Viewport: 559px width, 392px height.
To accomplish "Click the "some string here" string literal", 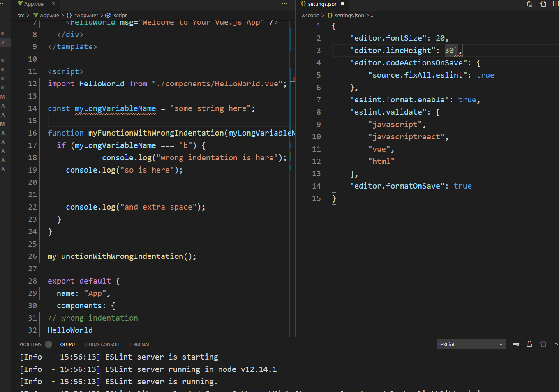I will tap(210, 108).
